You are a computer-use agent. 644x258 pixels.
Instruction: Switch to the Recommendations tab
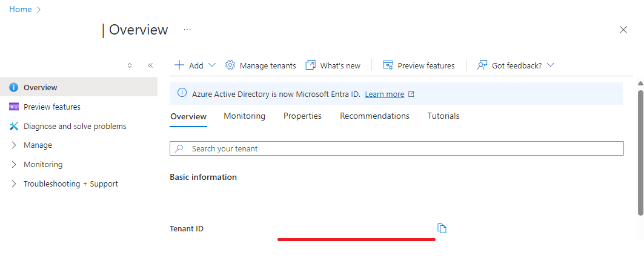pos(374,116)
